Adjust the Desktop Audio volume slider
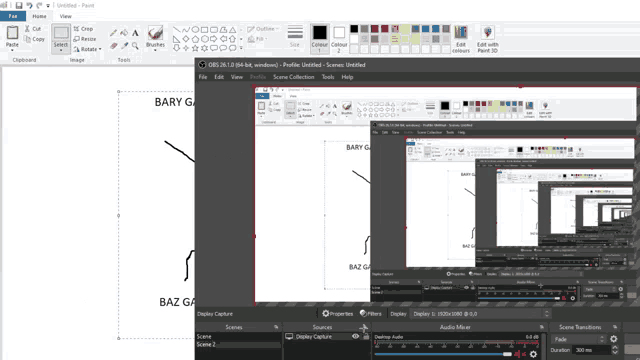 coord(443,354)
